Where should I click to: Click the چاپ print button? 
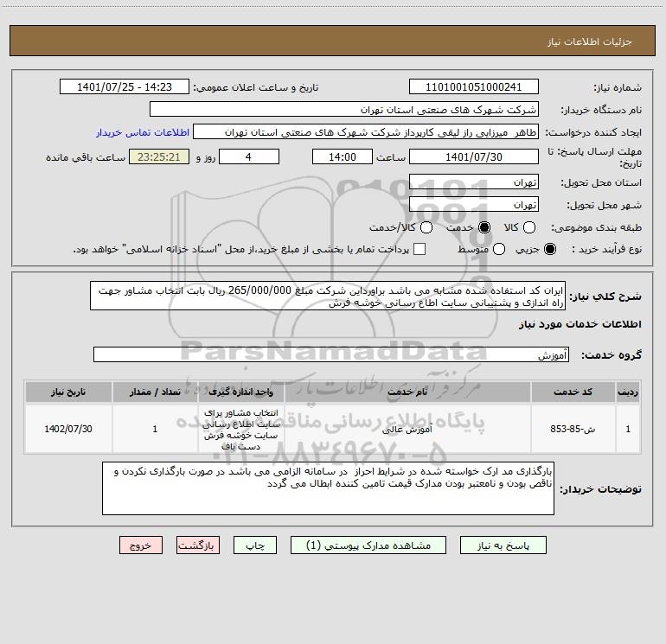(x=255, y=545)
